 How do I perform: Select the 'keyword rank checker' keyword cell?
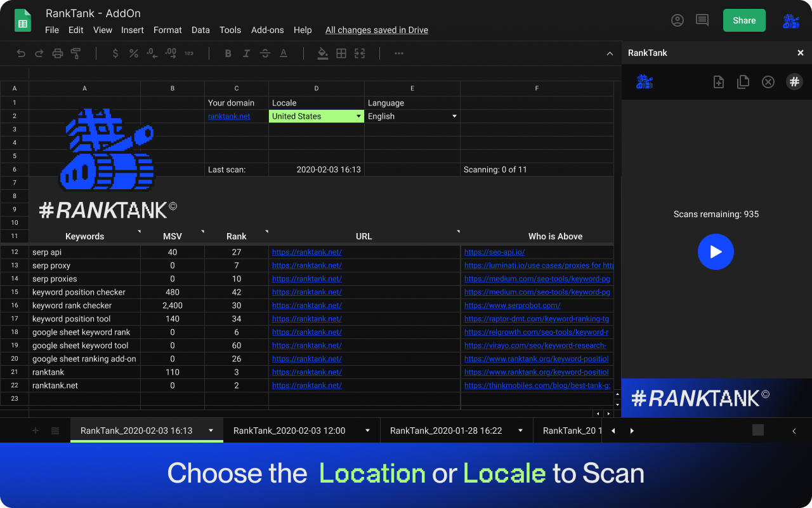[x=85, y=305]
